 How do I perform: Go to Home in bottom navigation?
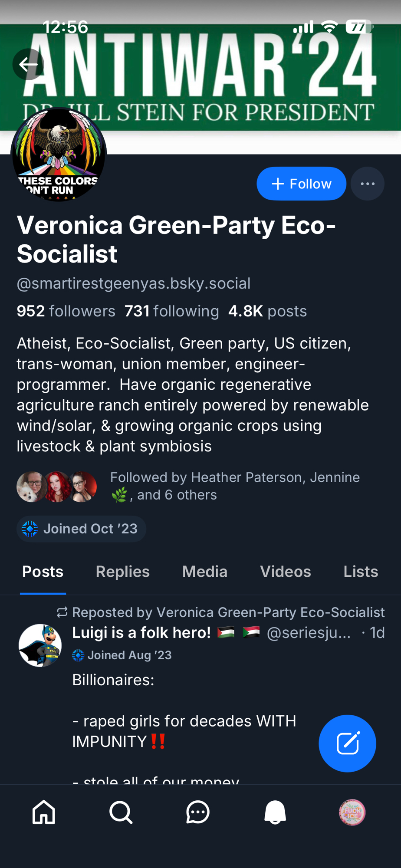44,812
